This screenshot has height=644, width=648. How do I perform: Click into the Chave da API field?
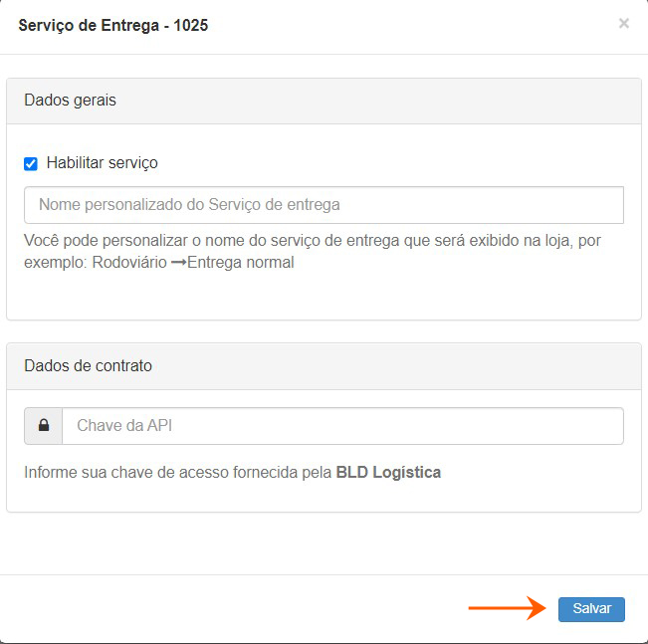(342, 425)
